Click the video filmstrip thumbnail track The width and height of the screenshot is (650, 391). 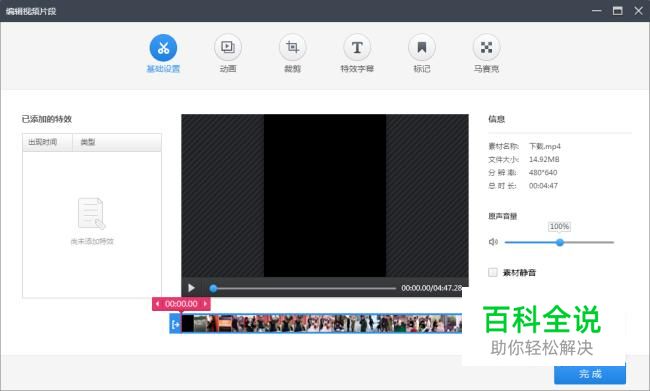click(x=322, y=323)
